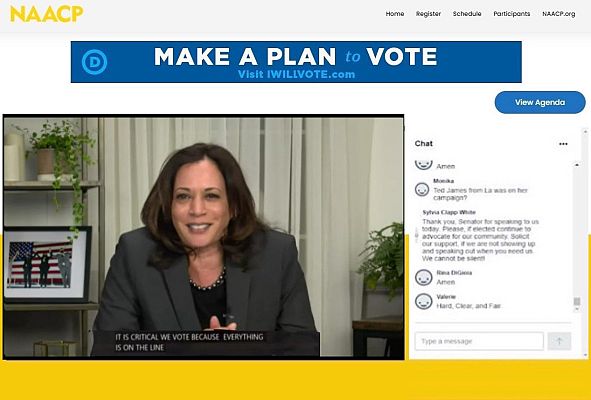
Task: Click the livestream video player
Action: click(x=204, y=237)
